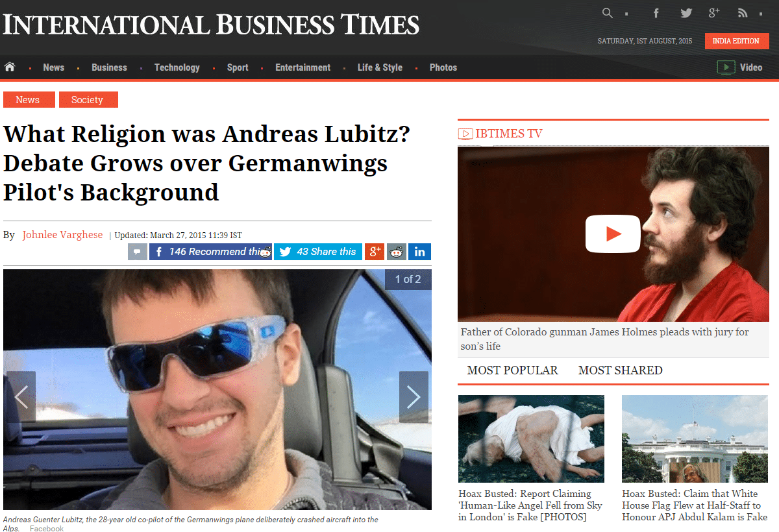779x532 pixels.
Task: Play the IBTimes TV video
Action: click(613, 234)
